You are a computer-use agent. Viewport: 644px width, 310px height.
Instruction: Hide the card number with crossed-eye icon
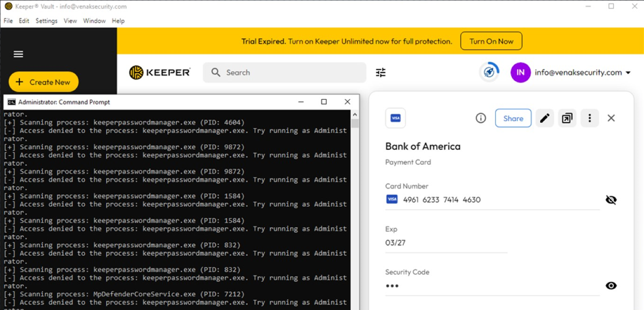[611, 200]
